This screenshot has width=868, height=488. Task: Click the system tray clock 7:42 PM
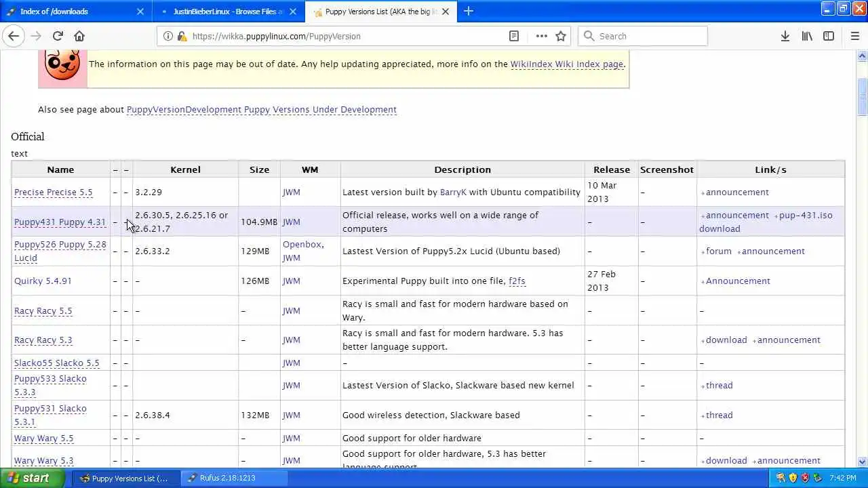pyautogui.click(x=843, y=478)
